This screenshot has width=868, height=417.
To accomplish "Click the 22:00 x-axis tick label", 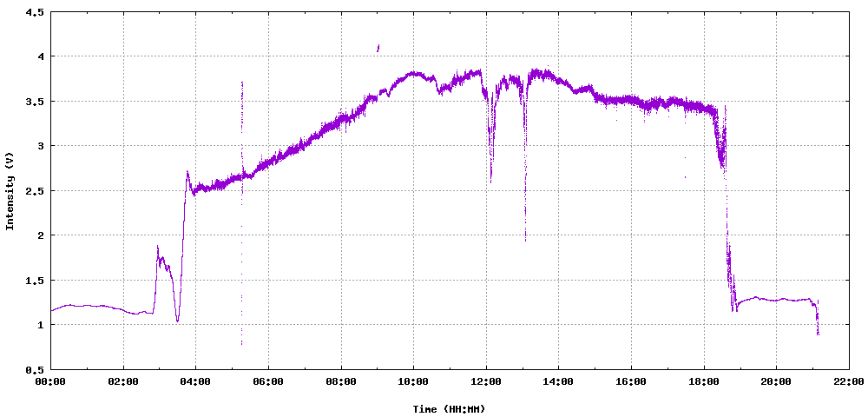I will point(849,381).
